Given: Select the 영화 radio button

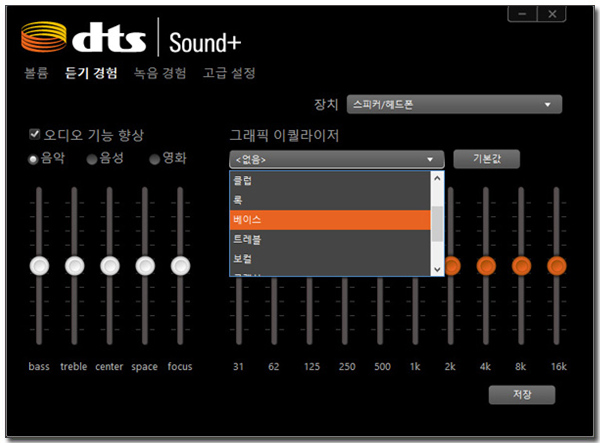Looking at the screenshot, I should pos(154,158).
